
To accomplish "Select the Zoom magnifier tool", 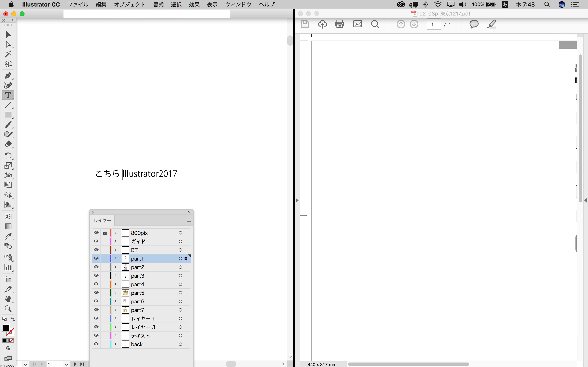I will 8,309.
